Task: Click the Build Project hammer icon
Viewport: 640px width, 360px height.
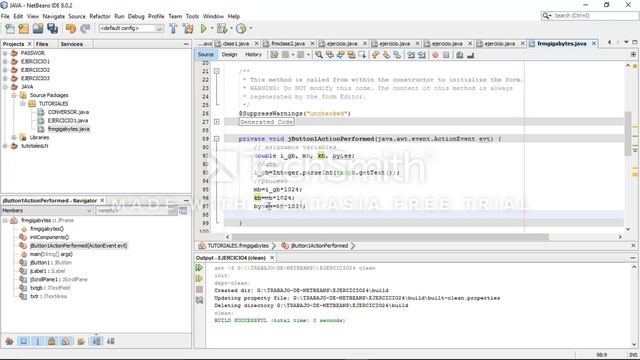Action: click(173, 29)
